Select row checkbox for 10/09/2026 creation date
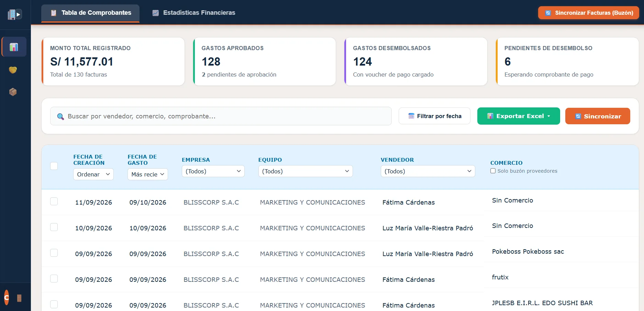This screenshot has height=311, width=644. [54, 227]
